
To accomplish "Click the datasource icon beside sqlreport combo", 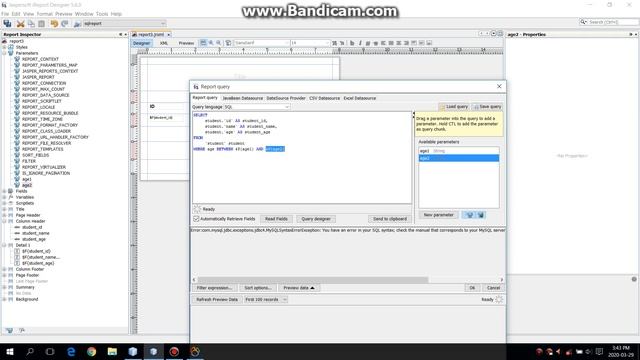I will click(77, 24).
